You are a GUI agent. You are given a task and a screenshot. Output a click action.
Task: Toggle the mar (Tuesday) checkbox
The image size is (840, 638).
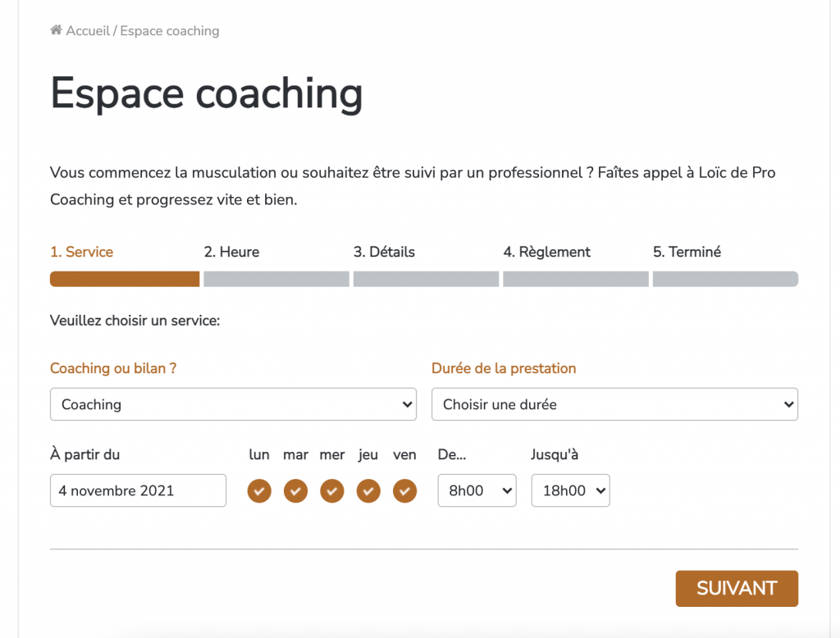[x=295, y=491]
